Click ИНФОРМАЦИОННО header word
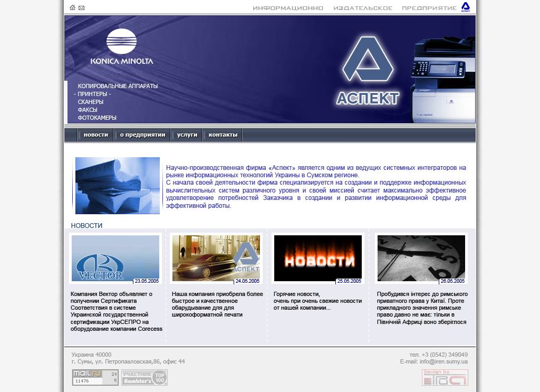 (288, 8)
